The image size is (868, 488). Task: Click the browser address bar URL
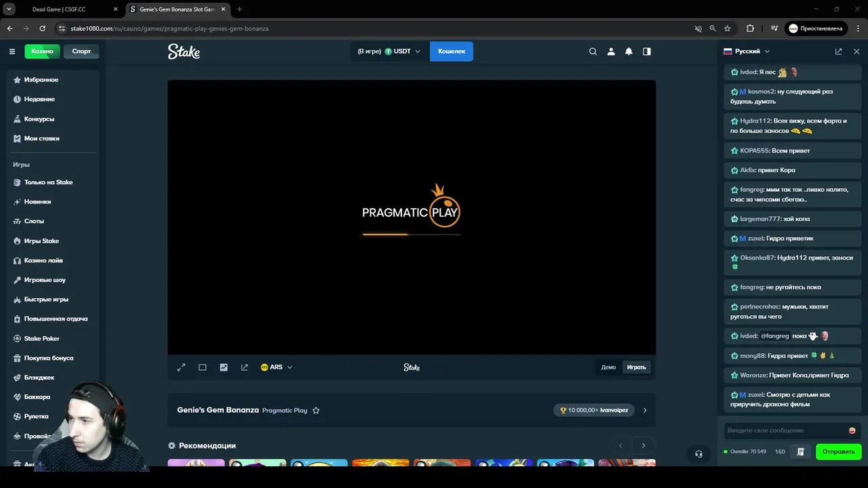pos(170,28)
